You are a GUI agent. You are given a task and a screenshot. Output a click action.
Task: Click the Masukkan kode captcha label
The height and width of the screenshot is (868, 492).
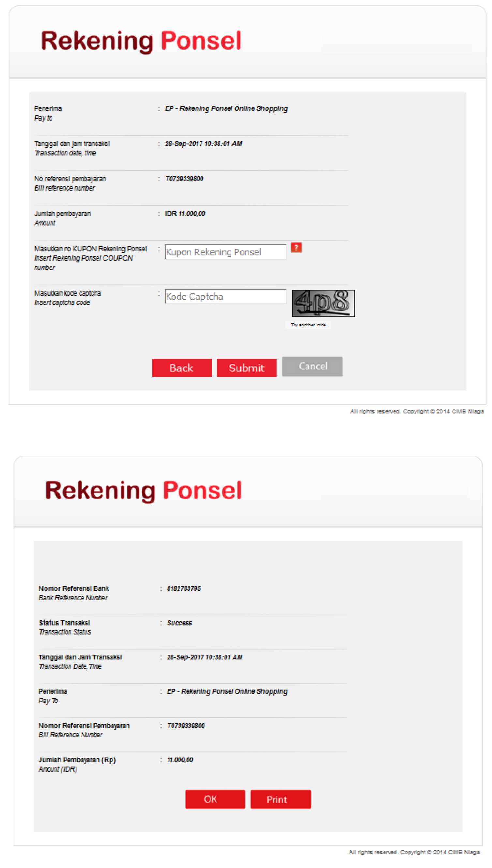(x=67, y=293)
